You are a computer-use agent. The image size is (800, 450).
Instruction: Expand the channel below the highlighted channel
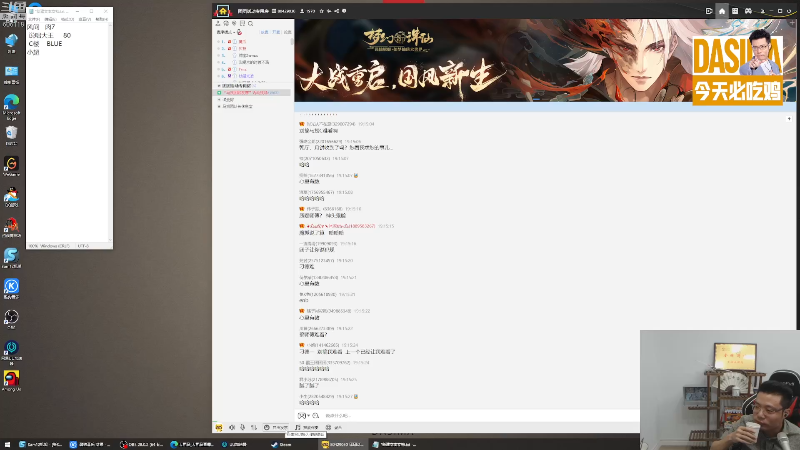pos(219,99)
